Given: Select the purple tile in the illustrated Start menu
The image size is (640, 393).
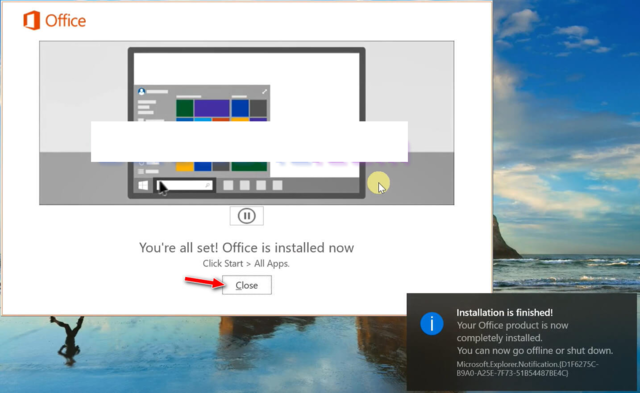Looking at the screenshot, I should (212, 108).
